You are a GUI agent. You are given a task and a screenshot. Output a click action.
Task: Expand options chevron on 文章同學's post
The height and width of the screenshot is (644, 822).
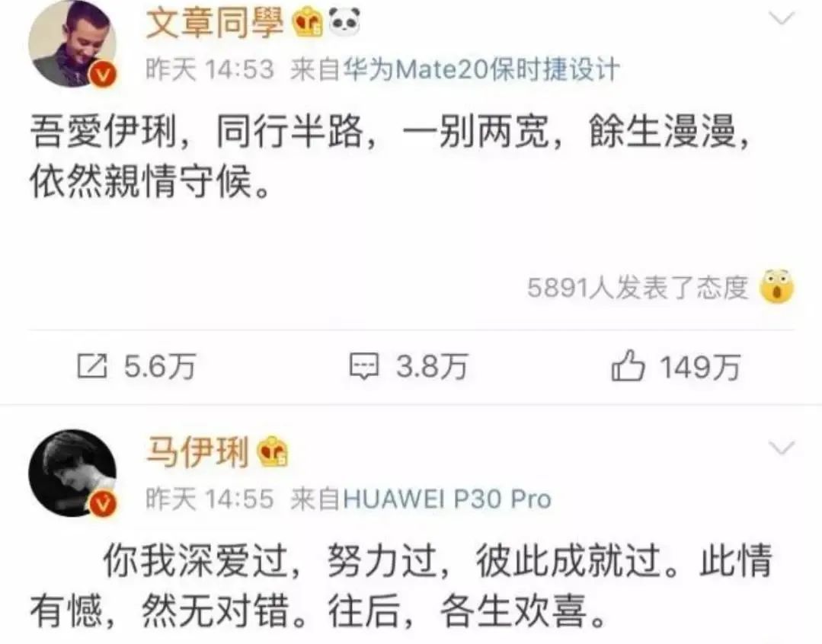pyautogui.click(x=782, y=19)
